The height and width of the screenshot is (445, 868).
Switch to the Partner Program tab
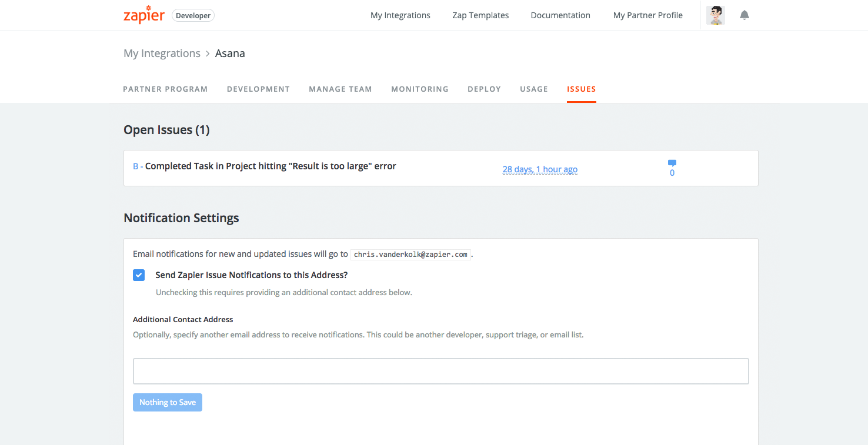(165, 89)
